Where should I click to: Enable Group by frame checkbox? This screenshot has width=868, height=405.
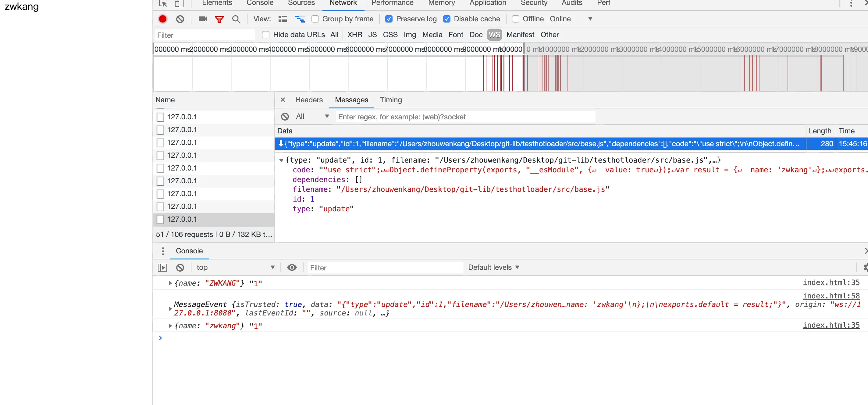[315, 19]
